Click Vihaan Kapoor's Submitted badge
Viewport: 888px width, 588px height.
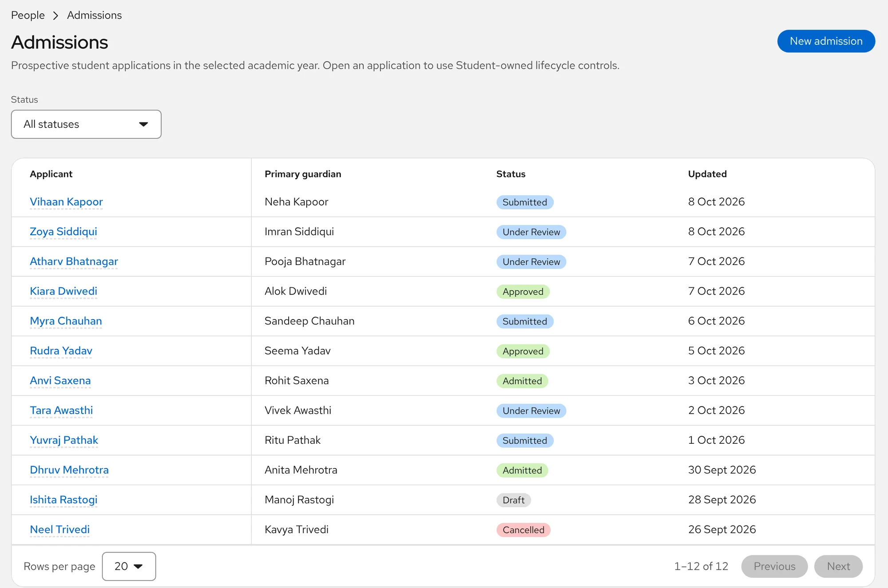click(x=525, y=202)
